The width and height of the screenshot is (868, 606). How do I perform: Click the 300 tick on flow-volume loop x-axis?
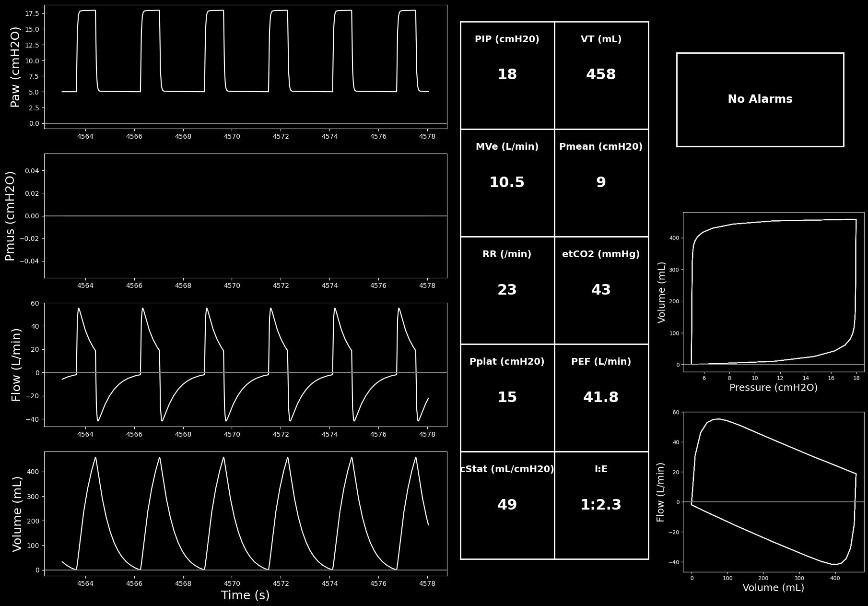point(799,578)
